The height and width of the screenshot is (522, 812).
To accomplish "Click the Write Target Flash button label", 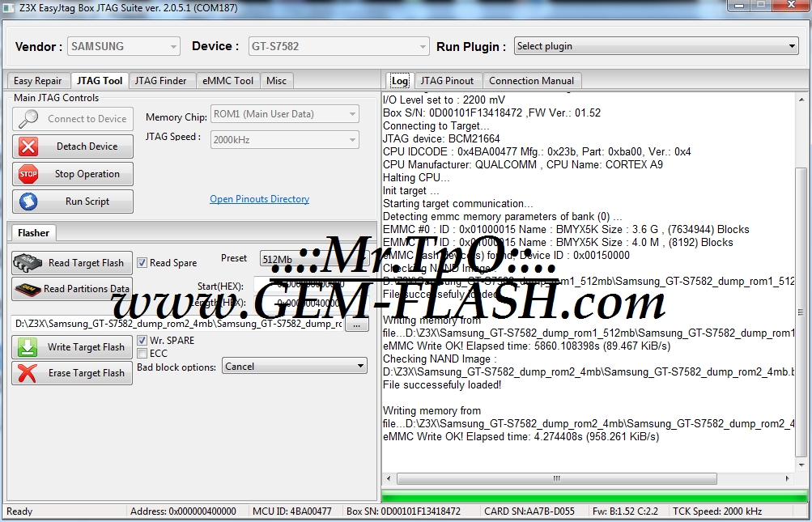I will click(x=86, y=347).
